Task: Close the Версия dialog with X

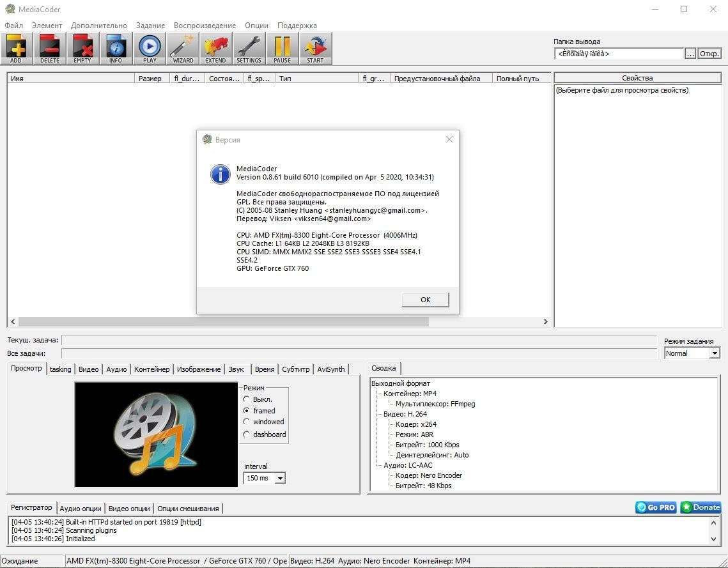Action: [x=449, y=139]
